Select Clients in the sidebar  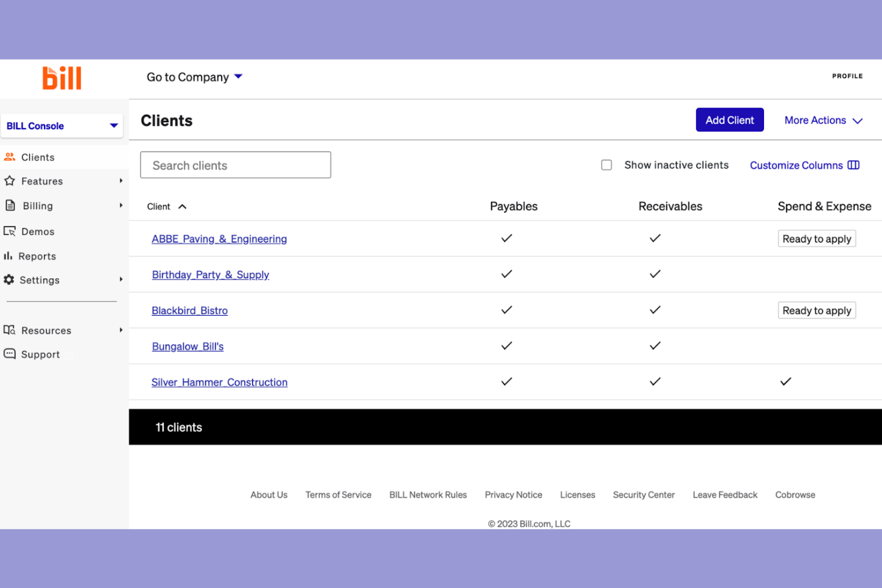[x=38, y=157]
